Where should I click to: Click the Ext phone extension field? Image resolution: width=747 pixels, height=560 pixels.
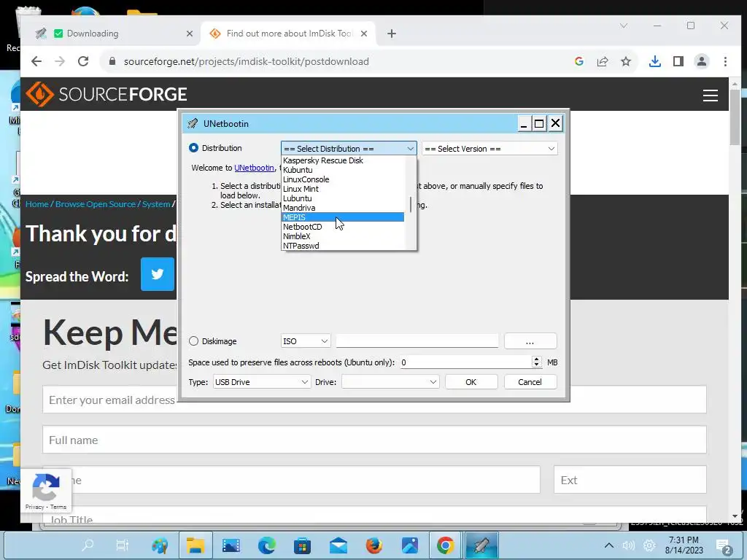[630, 480]
